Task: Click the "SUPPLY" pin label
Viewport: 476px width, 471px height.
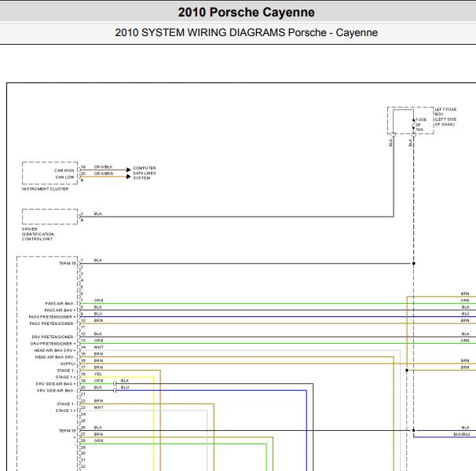Action: coord(68,364)
